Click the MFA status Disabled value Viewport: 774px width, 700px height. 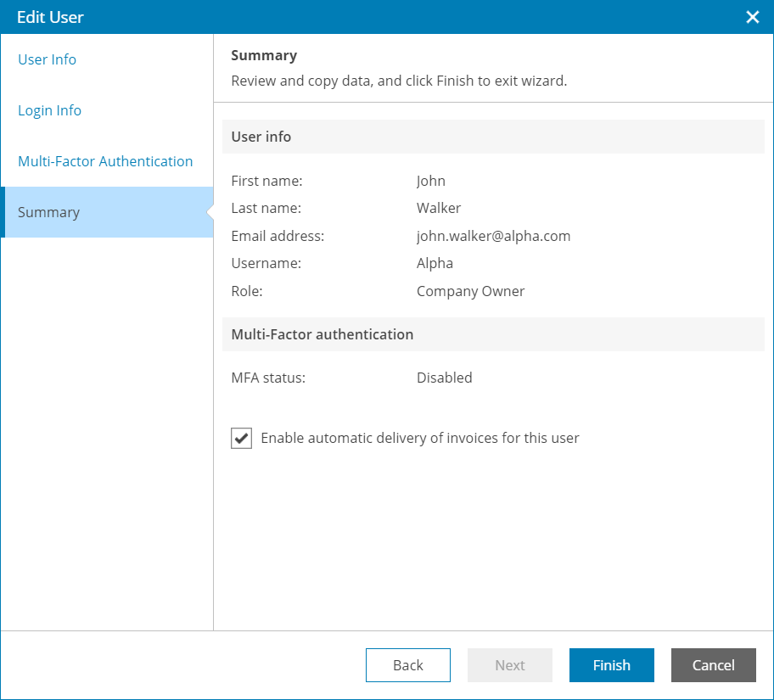point(444,378)
